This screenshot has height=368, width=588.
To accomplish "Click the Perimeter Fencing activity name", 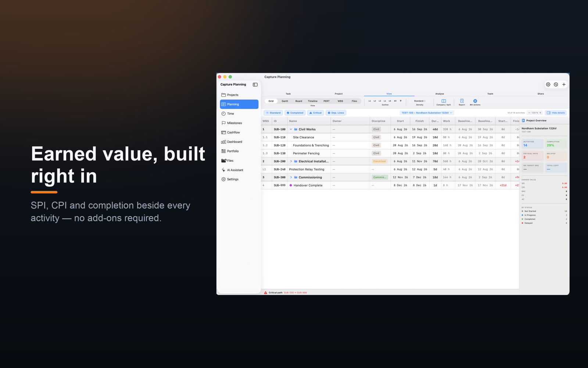I will click(306, 153).
